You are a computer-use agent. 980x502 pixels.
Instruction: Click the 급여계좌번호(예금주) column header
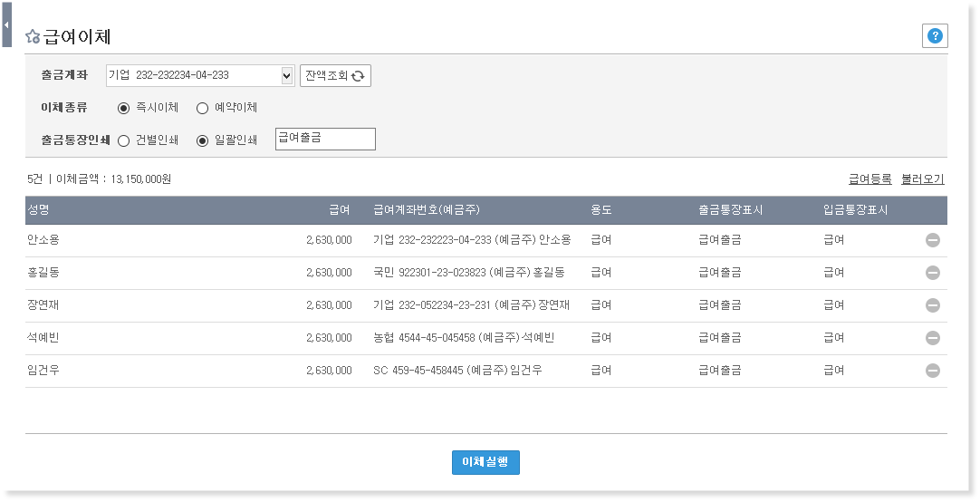click(x=427, y=210)
